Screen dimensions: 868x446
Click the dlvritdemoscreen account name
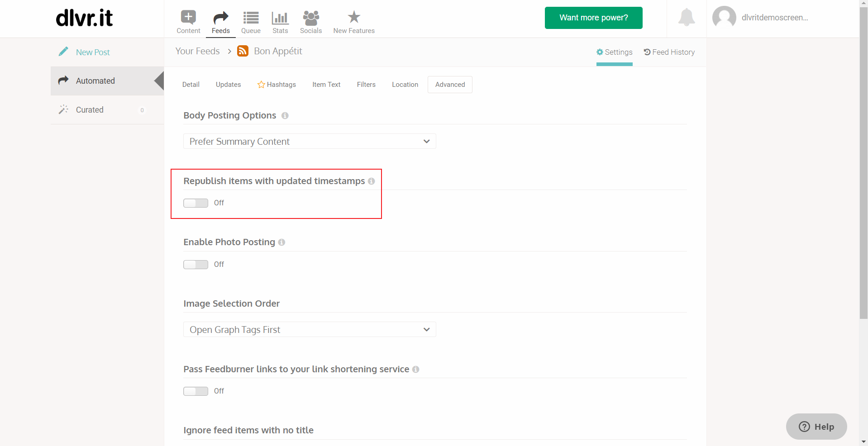pyautogui.click(x=775, y=18)
